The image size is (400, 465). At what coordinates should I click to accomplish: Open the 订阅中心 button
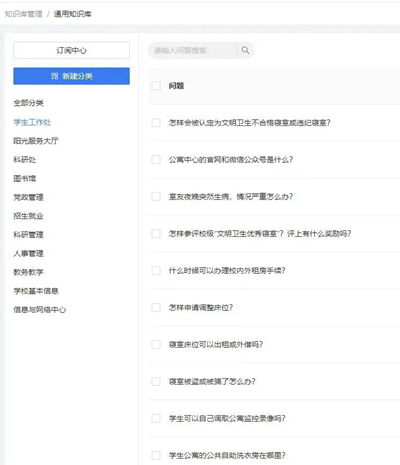[71, 50]
